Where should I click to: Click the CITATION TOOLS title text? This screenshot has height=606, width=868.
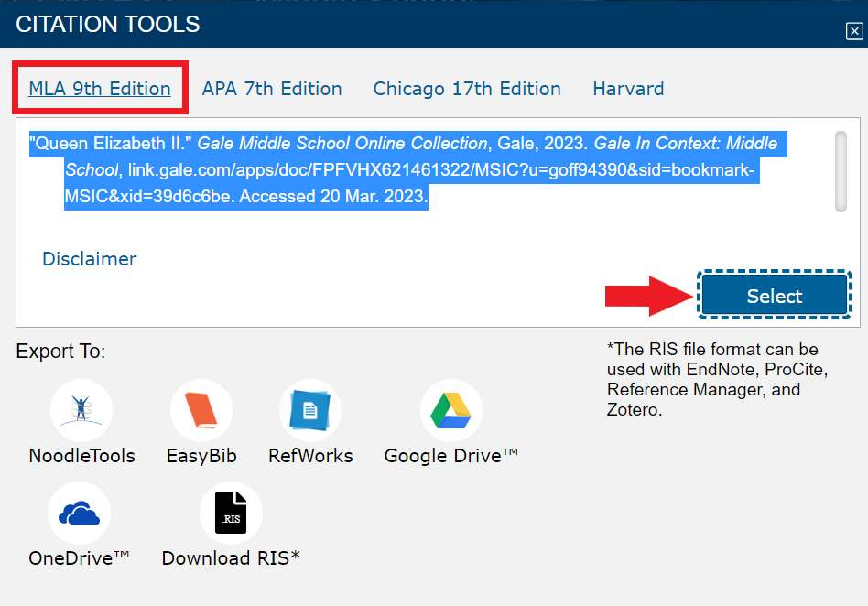pos(108,25)
